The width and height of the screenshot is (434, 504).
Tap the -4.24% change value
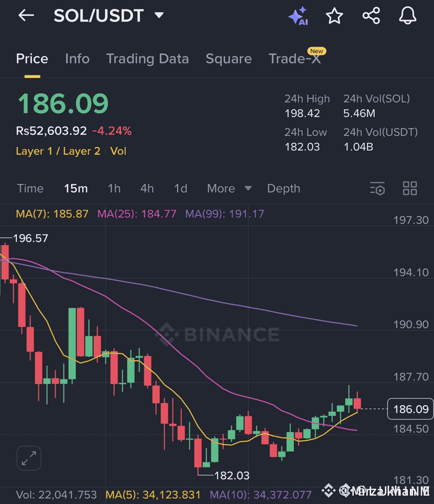pos(112,131)
